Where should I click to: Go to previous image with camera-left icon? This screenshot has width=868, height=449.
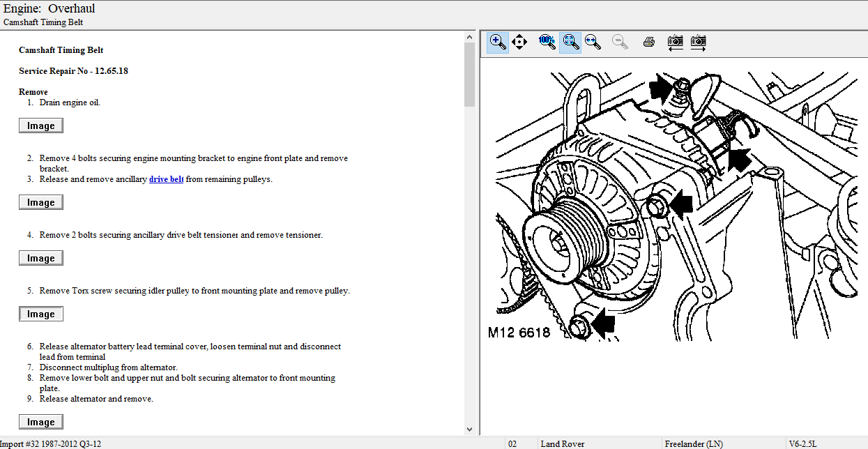point(675,42)
